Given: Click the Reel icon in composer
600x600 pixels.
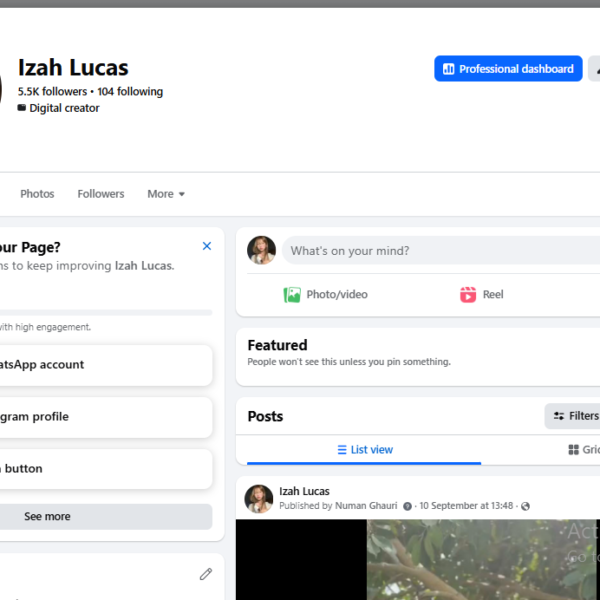Looking at the screenshot, I should click(468, 295).
